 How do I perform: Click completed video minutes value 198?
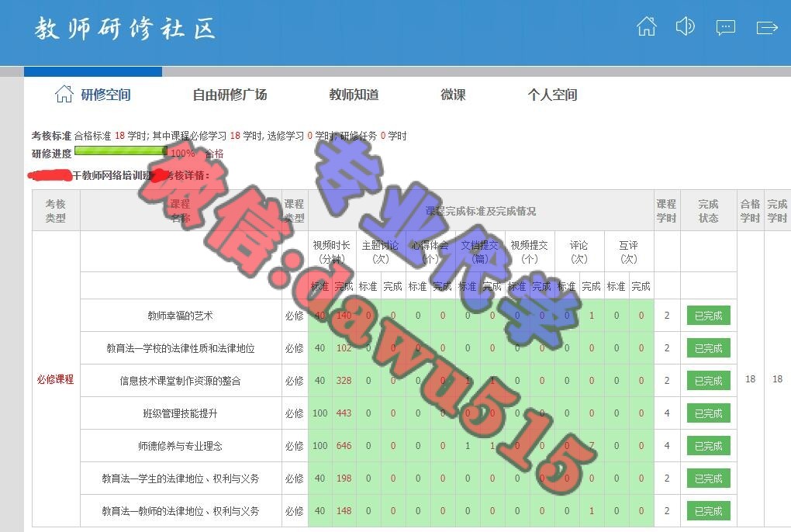click(344, 478)
